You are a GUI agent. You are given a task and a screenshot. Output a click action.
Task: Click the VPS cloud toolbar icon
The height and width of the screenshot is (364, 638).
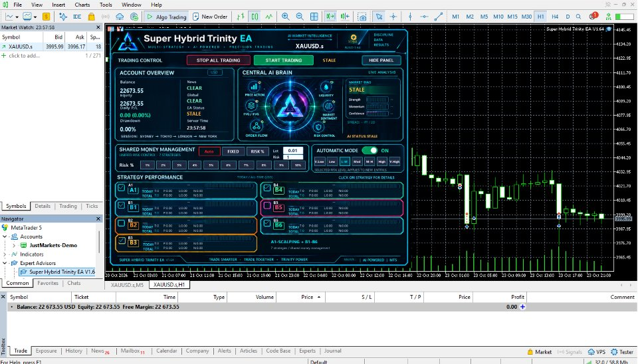[x=120, y=17]
